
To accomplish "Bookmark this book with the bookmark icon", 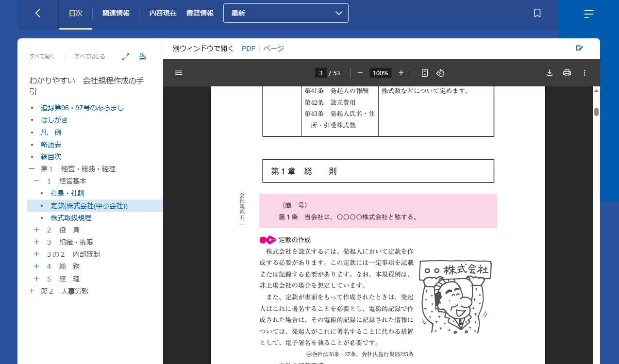I will tap(537, 14).
